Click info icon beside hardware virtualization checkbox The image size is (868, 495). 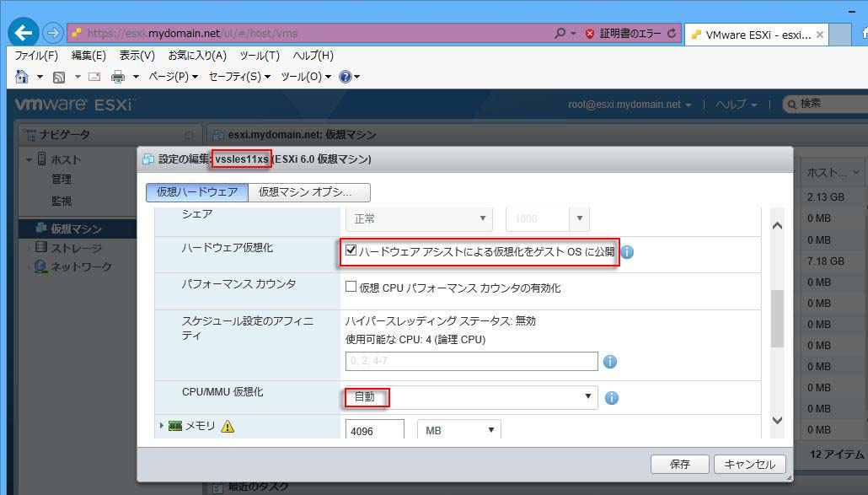(627, 252)
